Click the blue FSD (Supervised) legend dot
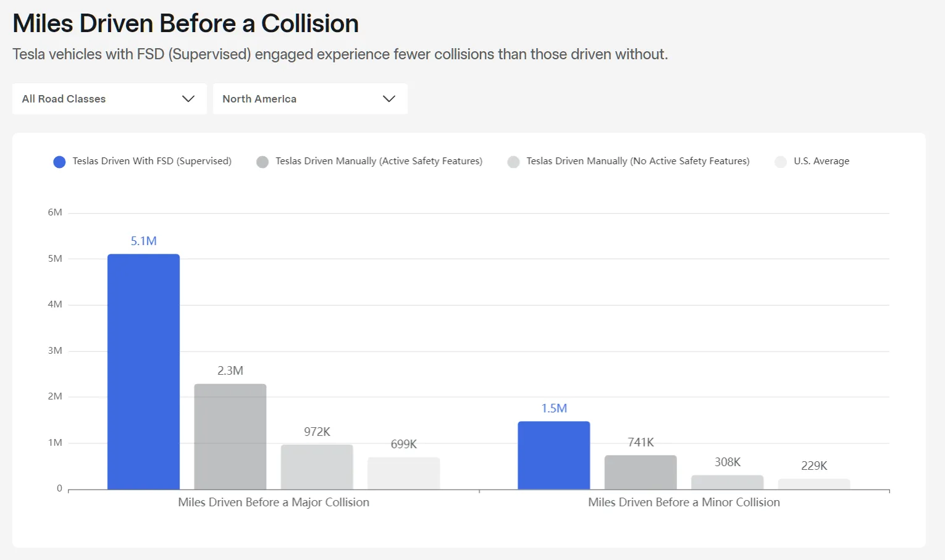The image size is (945, 560). click(59, 162)
